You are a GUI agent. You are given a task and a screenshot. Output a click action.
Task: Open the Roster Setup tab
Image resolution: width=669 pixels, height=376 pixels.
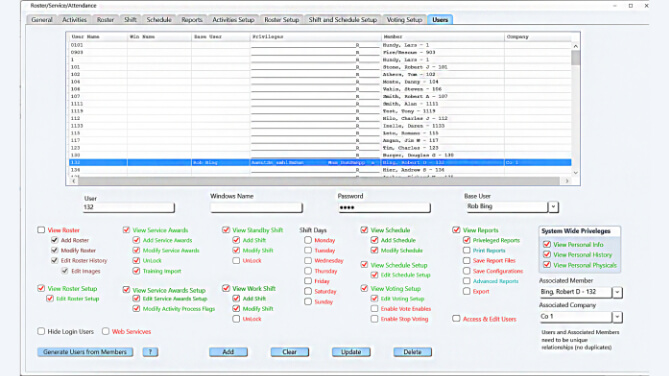(x=281, y=20)
